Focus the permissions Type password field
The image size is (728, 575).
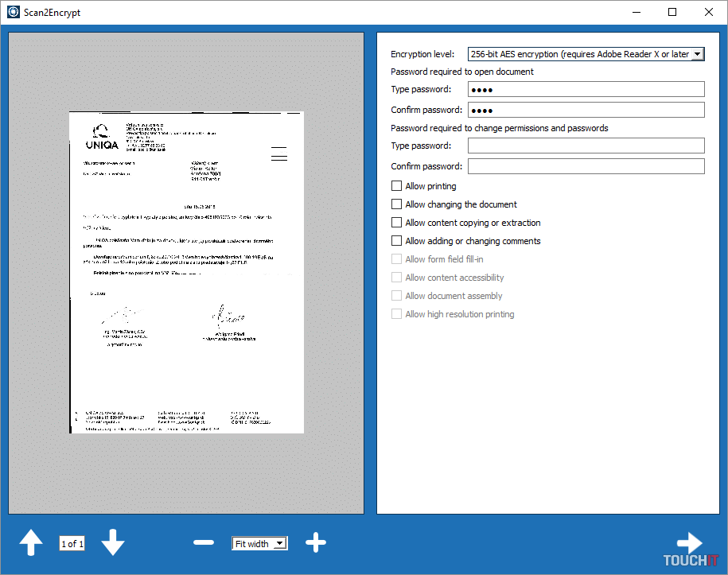pyautogui.click(x=586, y=146)
